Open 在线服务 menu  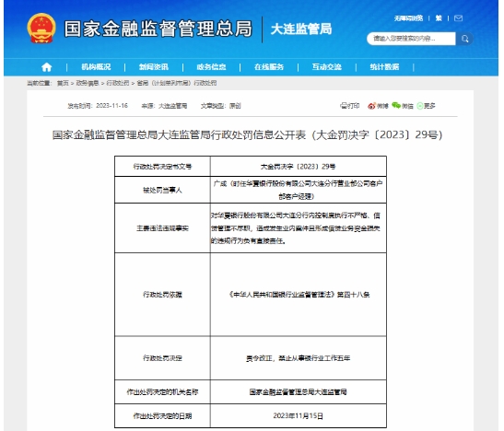click(269, 67)
